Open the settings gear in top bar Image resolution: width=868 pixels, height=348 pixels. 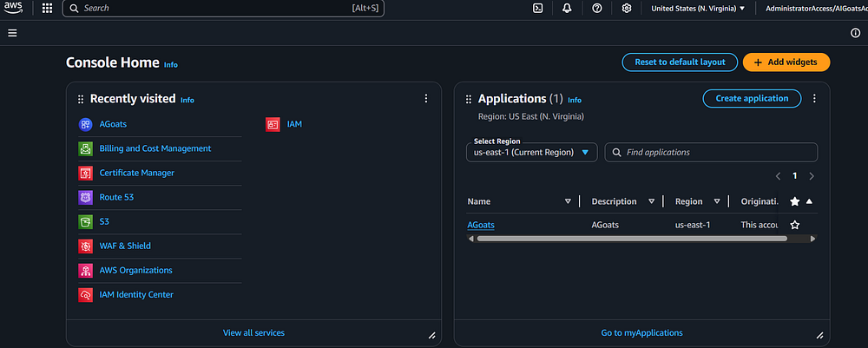[x=627, y=8]
